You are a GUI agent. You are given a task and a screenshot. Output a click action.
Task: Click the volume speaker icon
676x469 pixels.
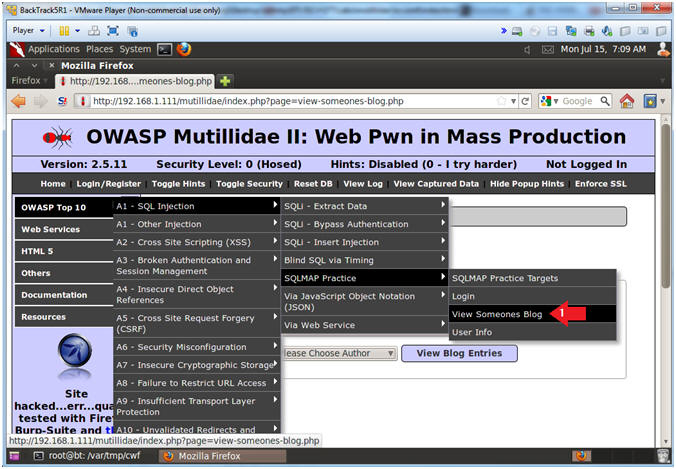527,50
